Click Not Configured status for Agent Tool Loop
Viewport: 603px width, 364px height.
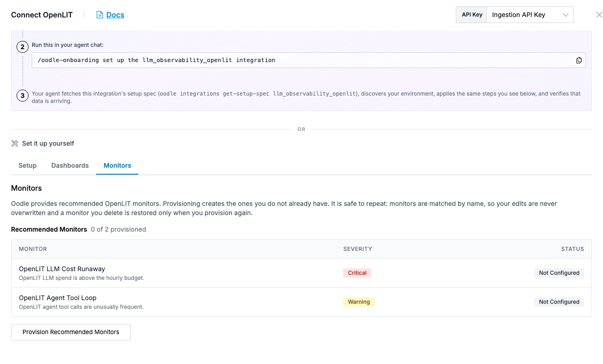(x=559, y=302)
